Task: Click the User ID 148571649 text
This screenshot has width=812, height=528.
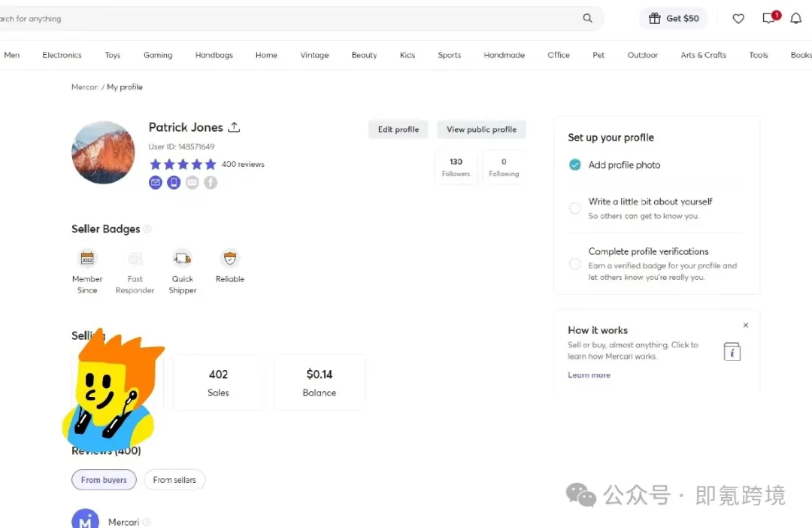Action: pos(181,147)
